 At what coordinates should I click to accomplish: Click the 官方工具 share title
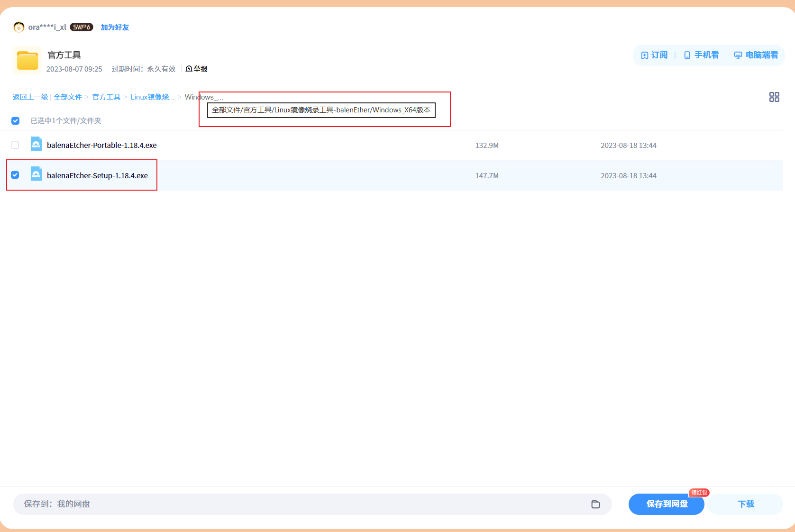coord(64,55)
